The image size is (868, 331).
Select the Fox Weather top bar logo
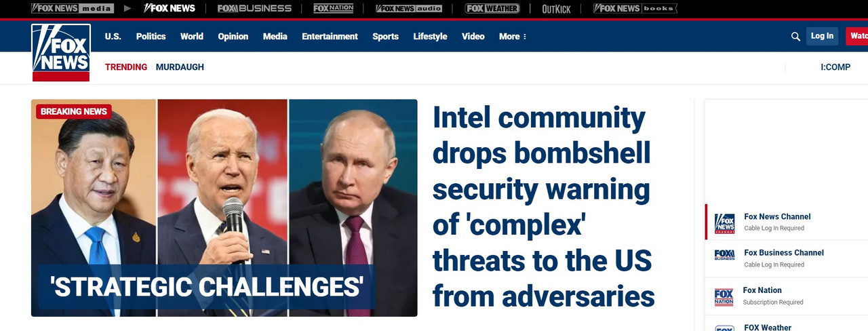492,9
